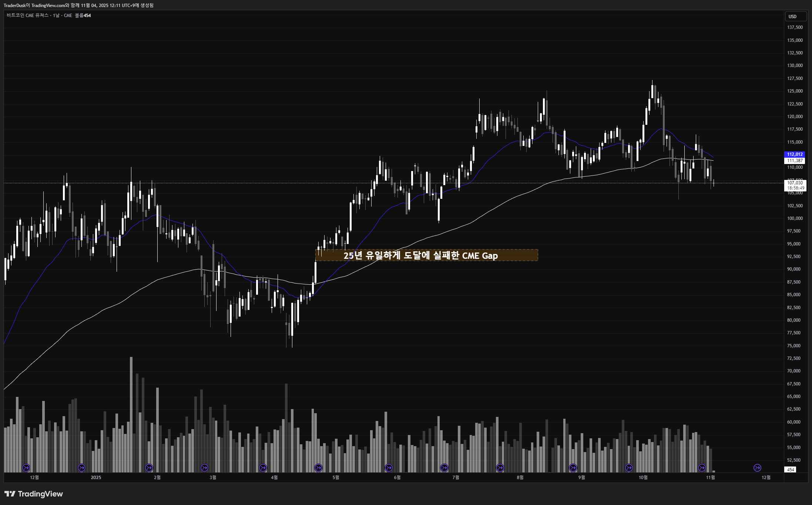Click the TraderDusk TradingView.com creation caption at top

pyautogui.click(x=78, y=5)
